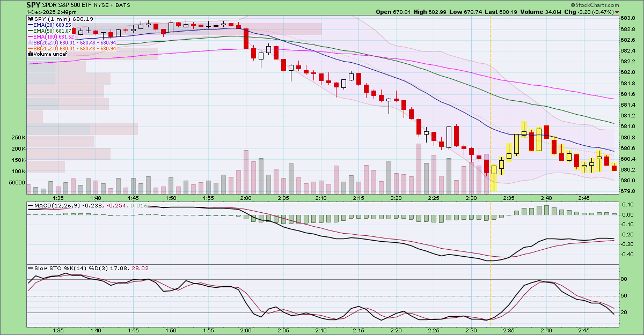
Task: Click the shaded Bollinger Band area icon
Action: [x=30, y=42]
